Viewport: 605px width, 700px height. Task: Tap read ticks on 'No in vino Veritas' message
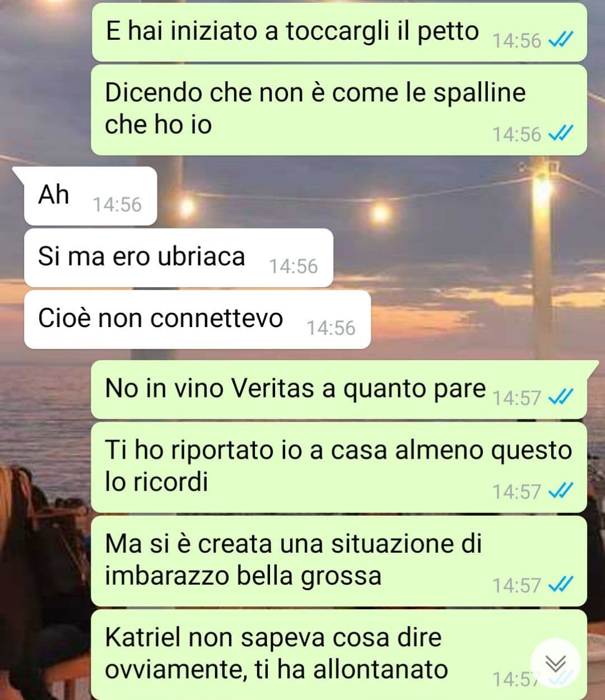[x=560, y=397]
